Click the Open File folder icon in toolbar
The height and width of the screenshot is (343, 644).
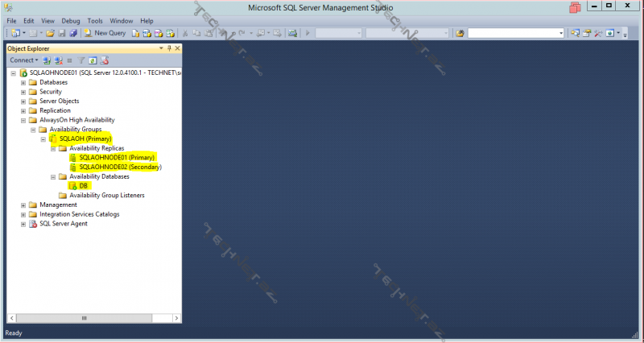(50, 33)
